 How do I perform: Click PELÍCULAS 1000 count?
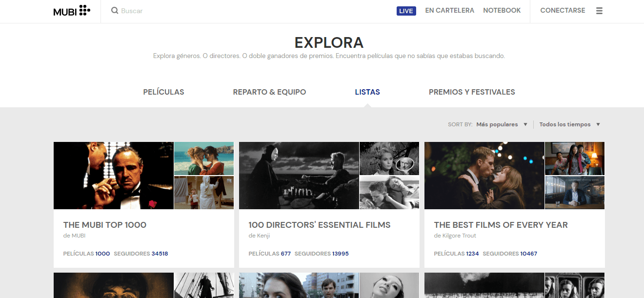[87, 254]
